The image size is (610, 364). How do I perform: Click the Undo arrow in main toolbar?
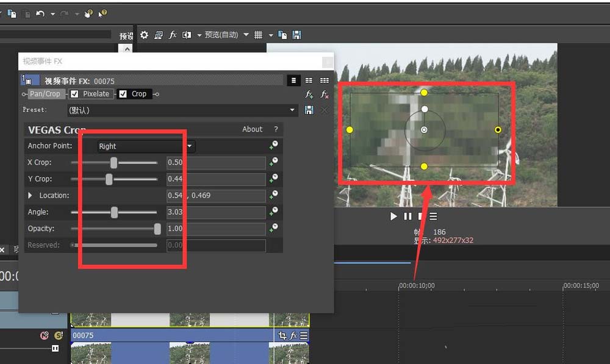click(x=40, y=13)
